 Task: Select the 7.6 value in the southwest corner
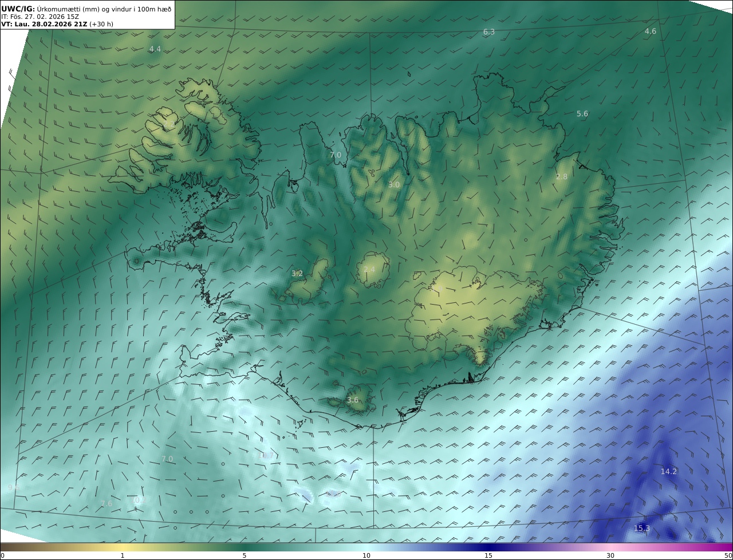coord(107,504)
